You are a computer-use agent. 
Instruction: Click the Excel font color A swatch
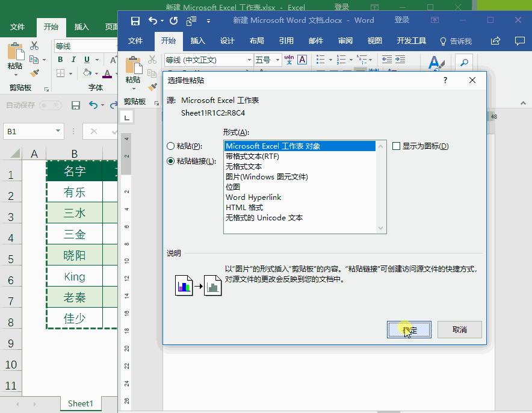coord(107,73)
